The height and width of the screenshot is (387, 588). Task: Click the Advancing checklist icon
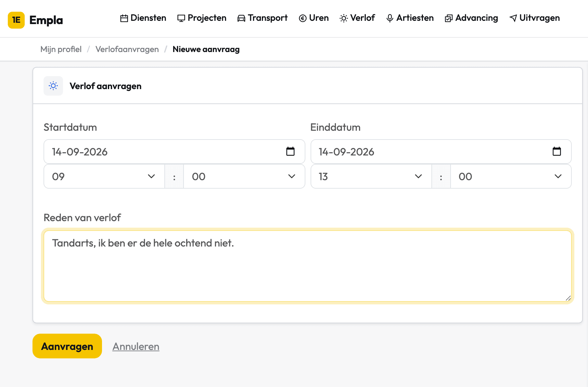coord(449,18)
